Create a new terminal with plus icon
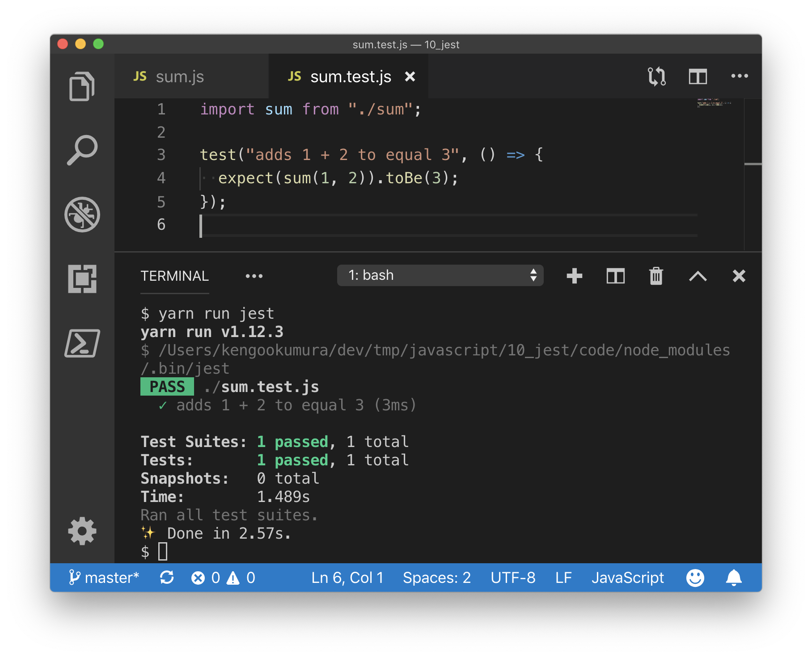The image size is (812, 658). tap(574, 276)
